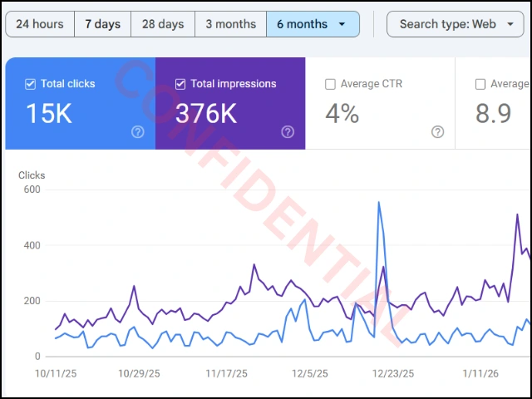Click help icon on Total impressions card

(x=288, y=131)
